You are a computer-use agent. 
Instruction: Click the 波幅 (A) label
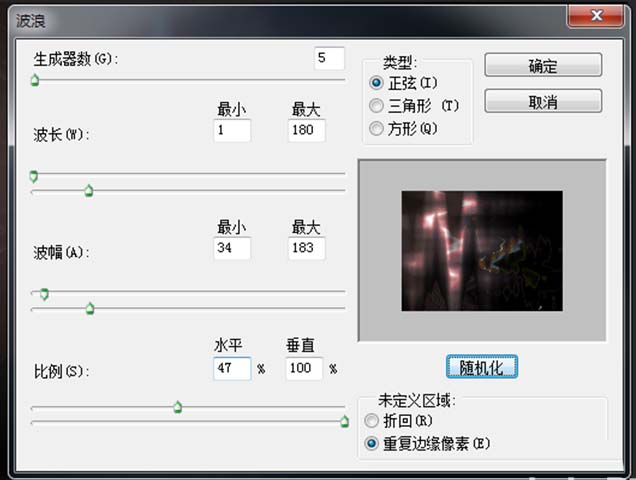pos(61,252)
